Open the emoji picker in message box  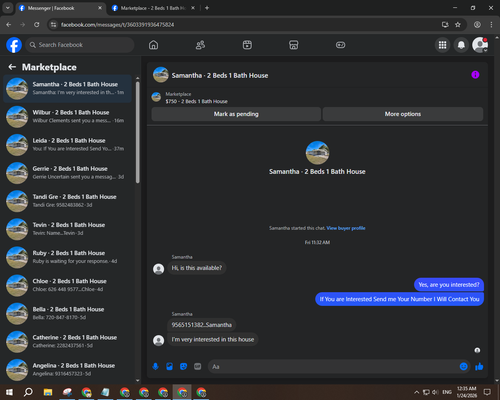tap(464, 367)
